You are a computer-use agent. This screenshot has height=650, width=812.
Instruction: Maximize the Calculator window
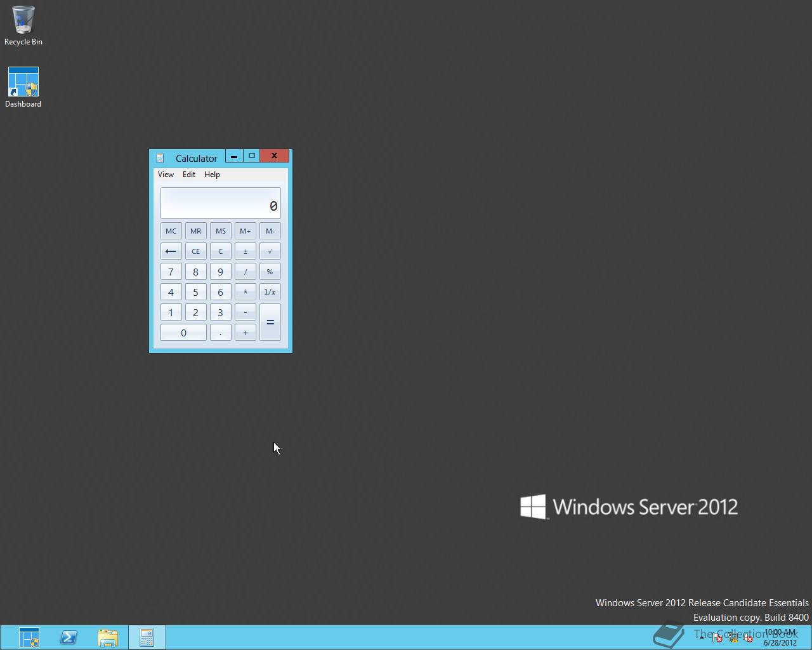[x=252, y=156]
